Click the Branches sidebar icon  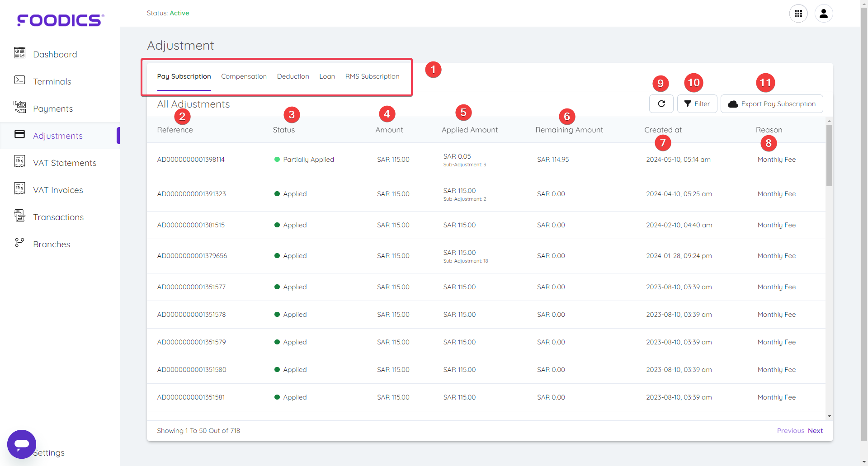coord(19,243)
